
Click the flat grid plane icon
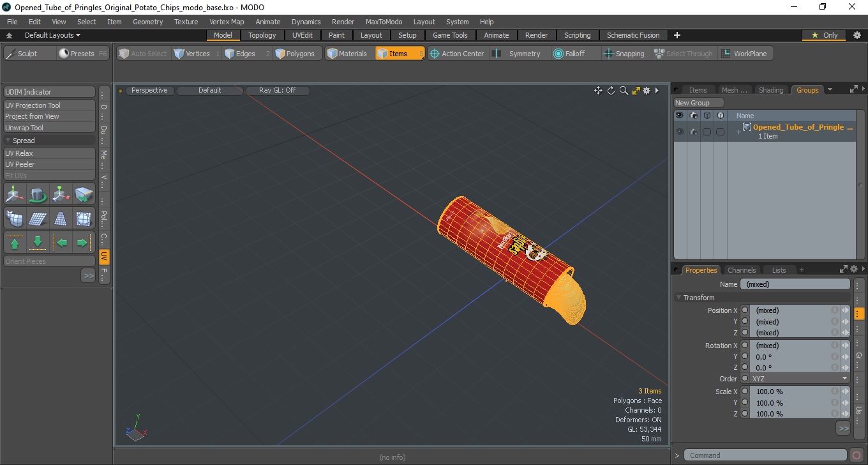[38, 218]
